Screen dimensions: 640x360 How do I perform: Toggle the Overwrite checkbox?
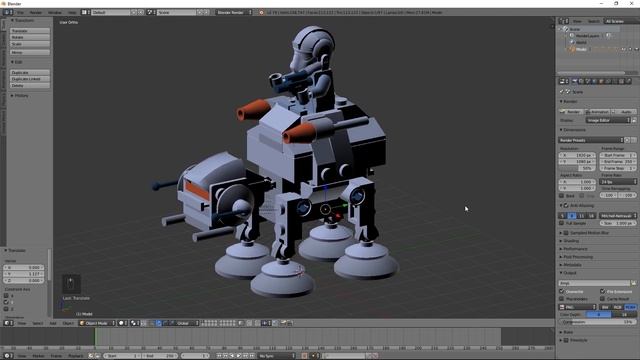[x=562, y=291]
